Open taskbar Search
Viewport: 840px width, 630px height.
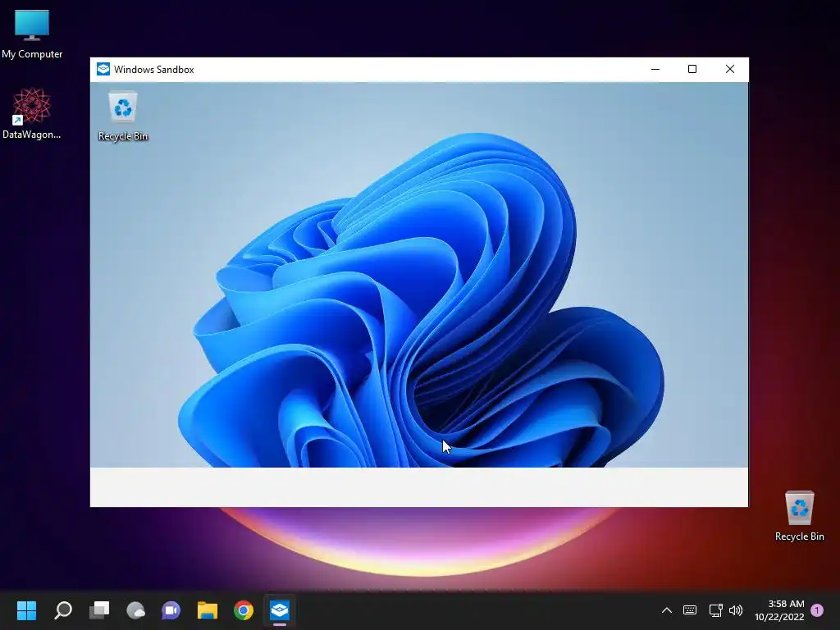tap(63, 609)
